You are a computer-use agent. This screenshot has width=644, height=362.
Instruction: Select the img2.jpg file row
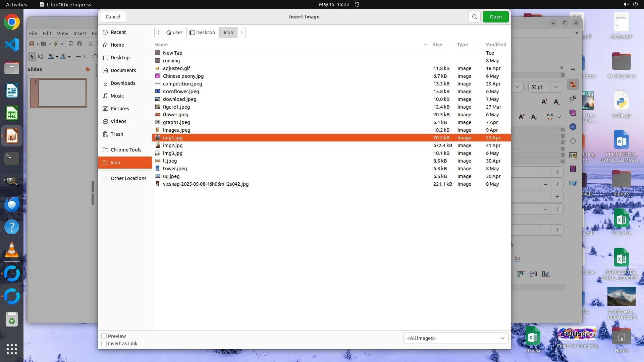[173, 145]
